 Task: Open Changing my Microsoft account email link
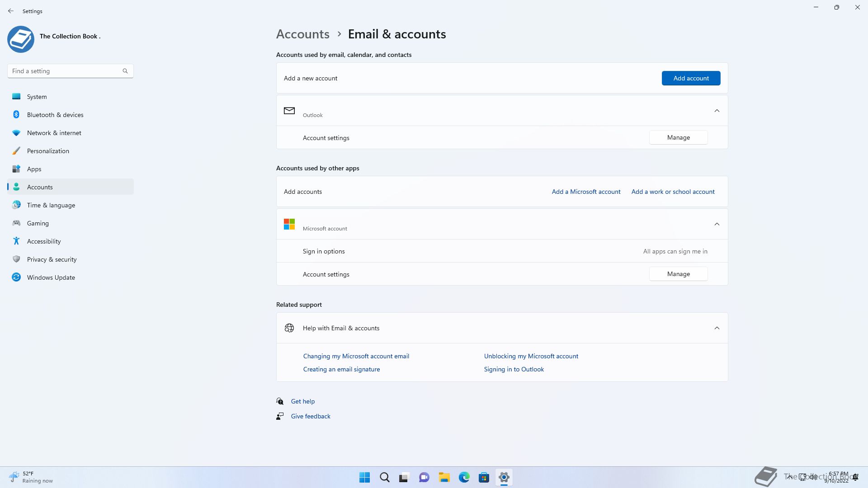[356, 356]
